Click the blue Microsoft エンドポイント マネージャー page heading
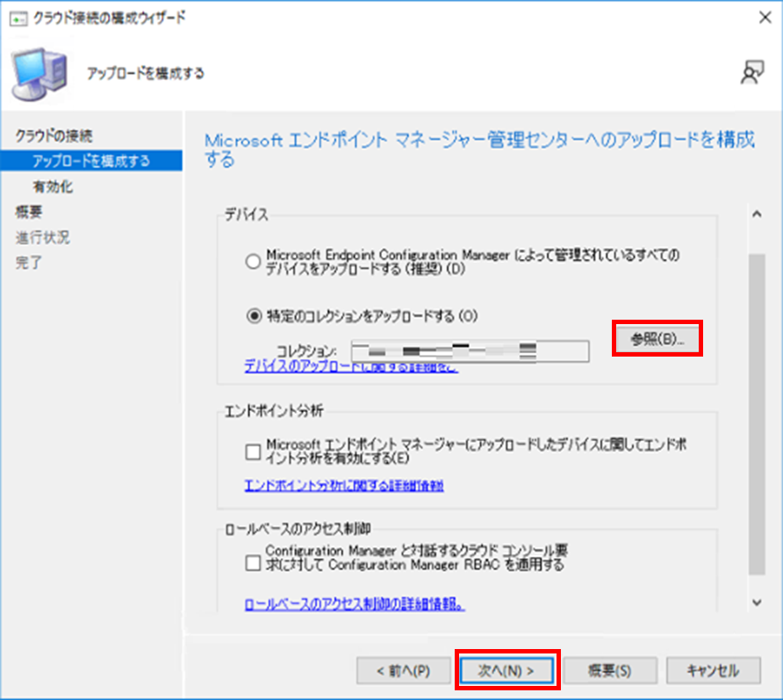 click(479, 150)
